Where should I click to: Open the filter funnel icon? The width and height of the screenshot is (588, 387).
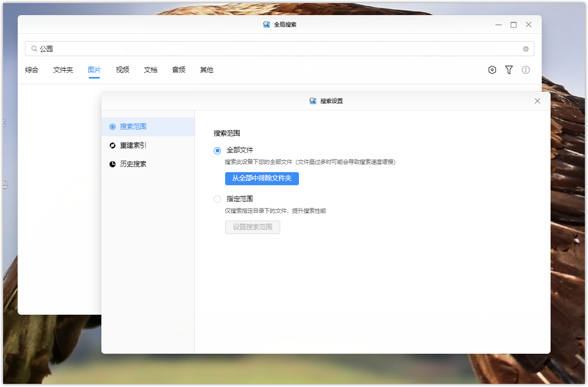click(509, 70)
